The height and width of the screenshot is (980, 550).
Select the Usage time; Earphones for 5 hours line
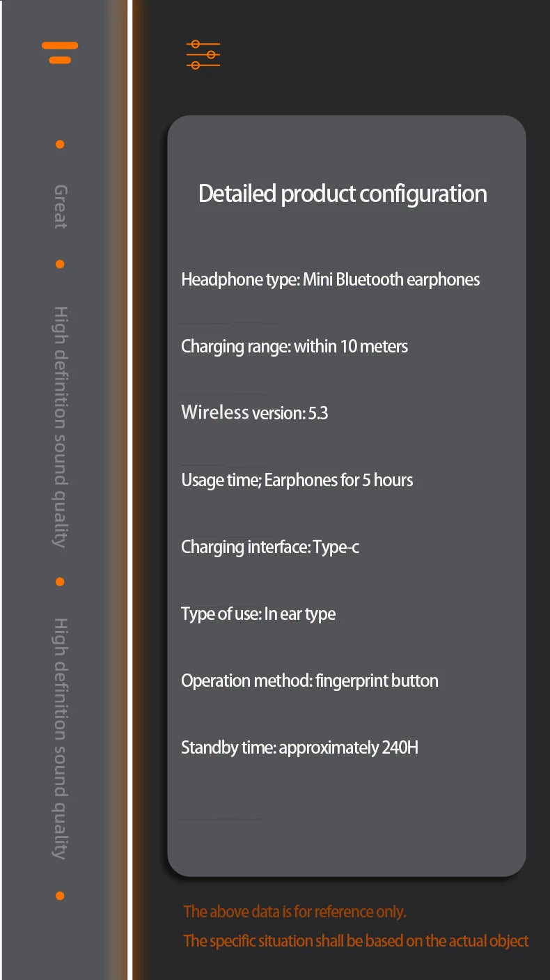297,480
